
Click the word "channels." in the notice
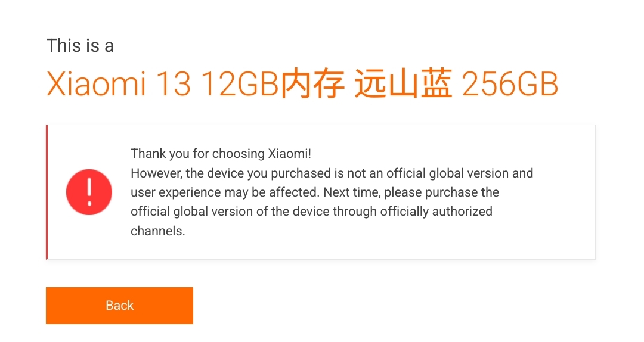click(x=158, y=231)
